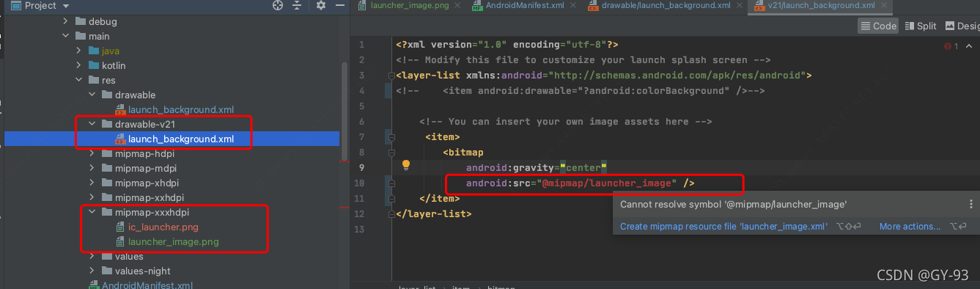
Task: Collapse the res folder
Action: [79, 80]
